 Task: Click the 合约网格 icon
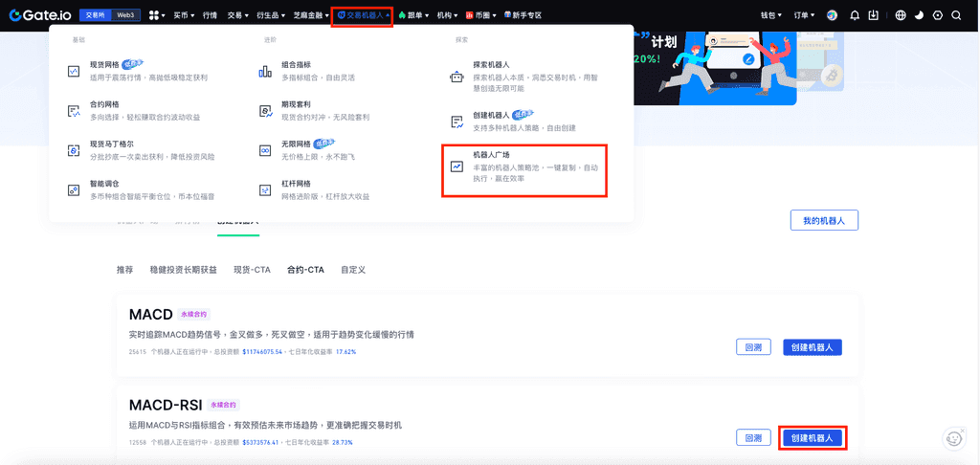(x=74, y=111)
